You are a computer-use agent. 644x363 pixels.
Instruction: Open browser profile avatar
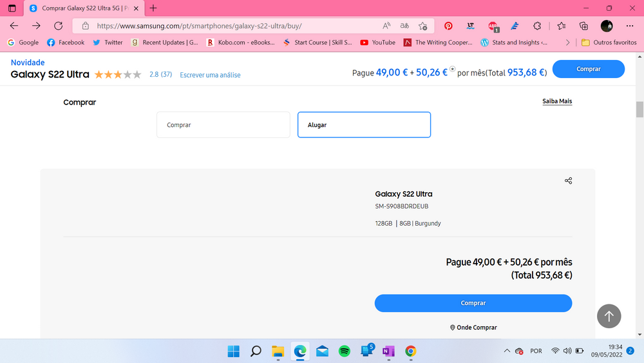[607, 26]
